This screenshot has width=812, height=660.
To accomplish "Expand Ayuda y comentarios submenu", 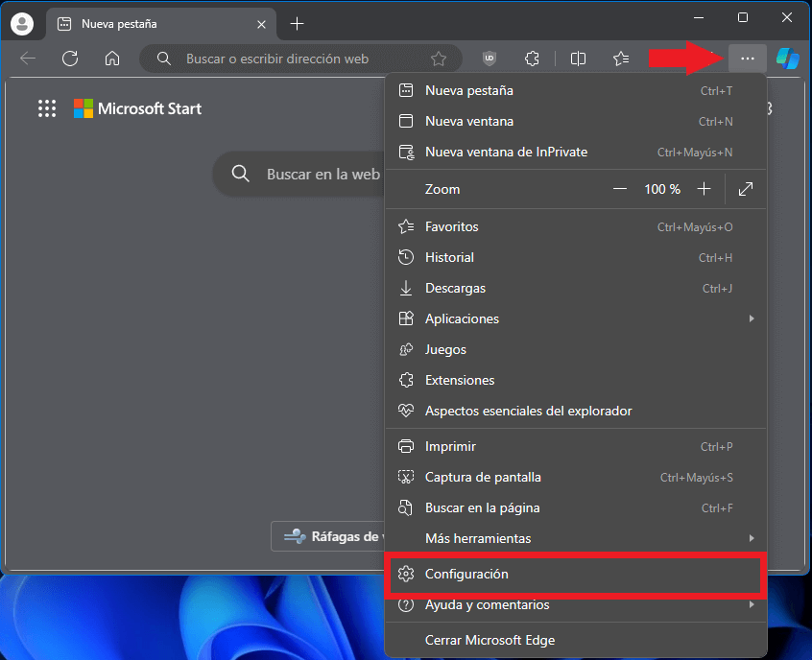I will (x=576, y=605).
